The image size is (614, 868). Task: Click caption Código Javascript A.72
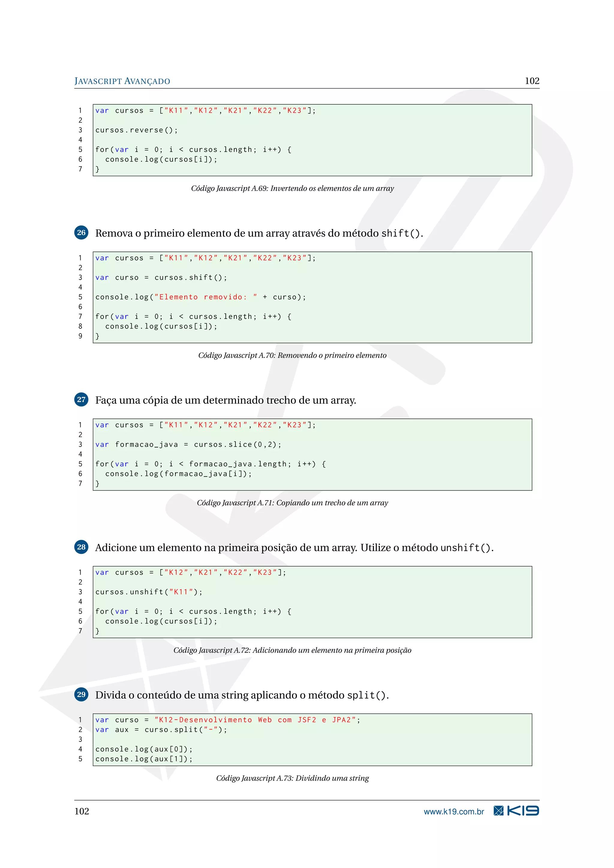[292, 650]
